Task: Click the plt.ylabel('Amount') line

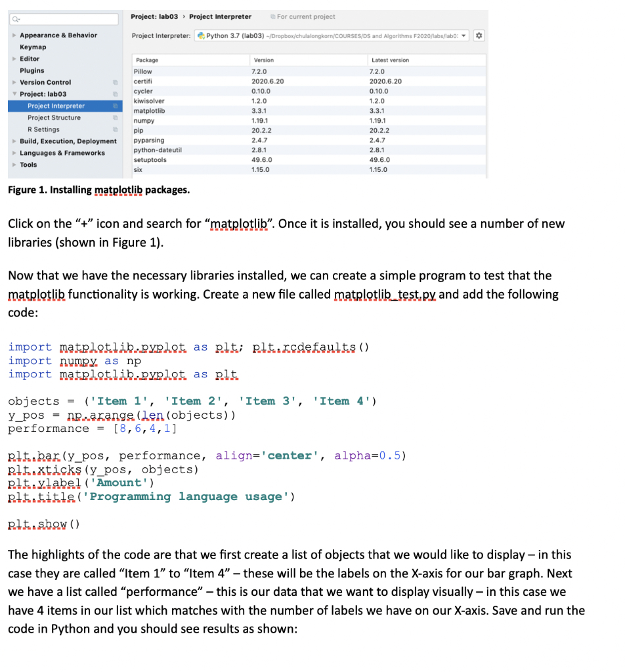Action: point(81,483)
